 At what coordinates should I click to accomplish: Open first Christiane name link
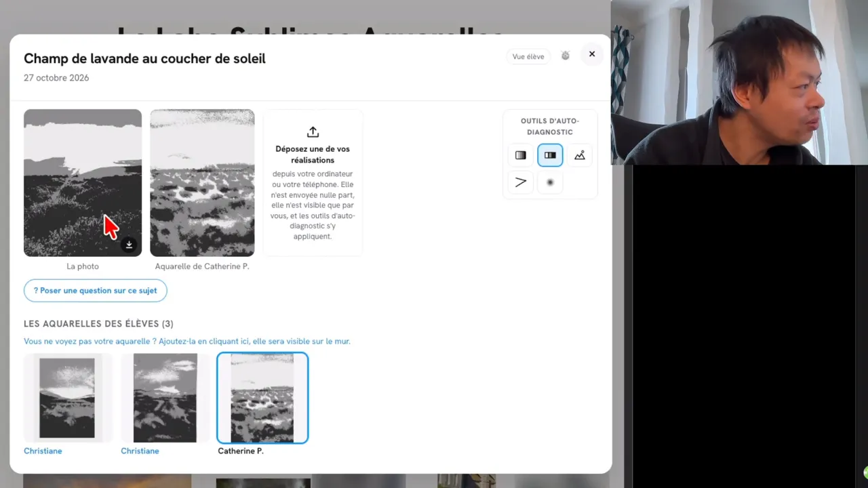43,451
